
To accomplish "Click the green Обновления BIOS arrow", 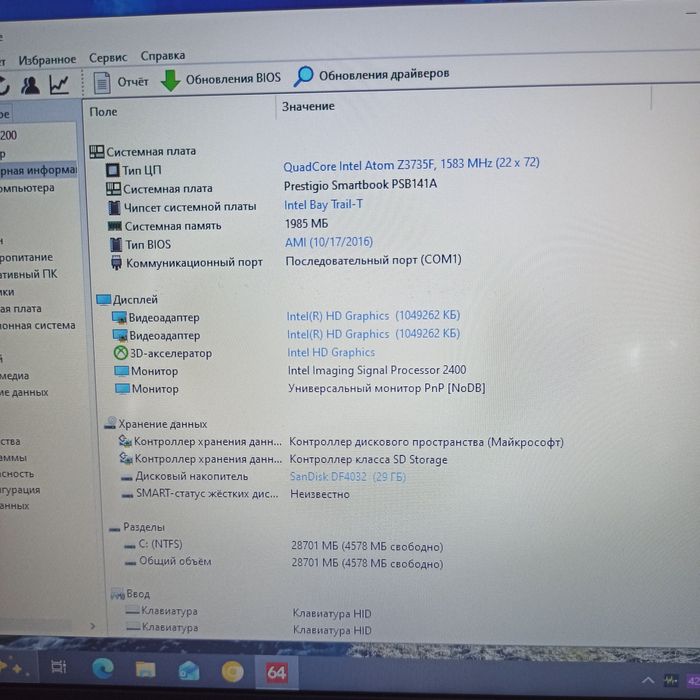I will 170,81.
